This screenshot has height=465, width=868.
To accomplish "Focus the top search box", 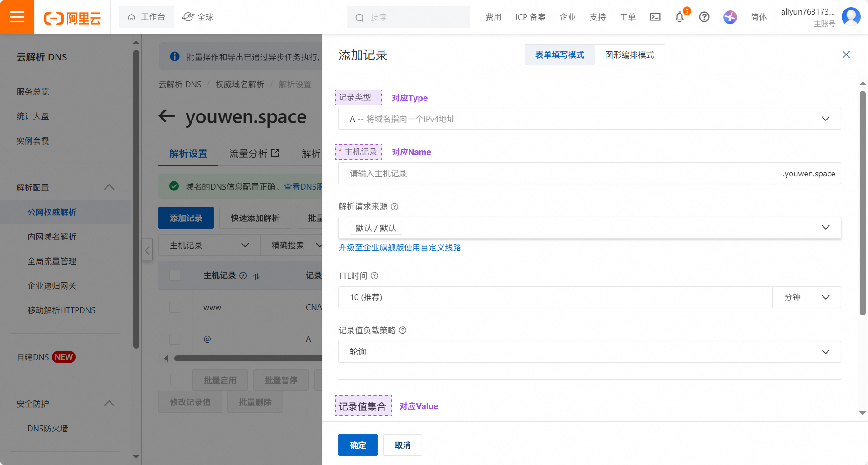I will pos(409,17).
